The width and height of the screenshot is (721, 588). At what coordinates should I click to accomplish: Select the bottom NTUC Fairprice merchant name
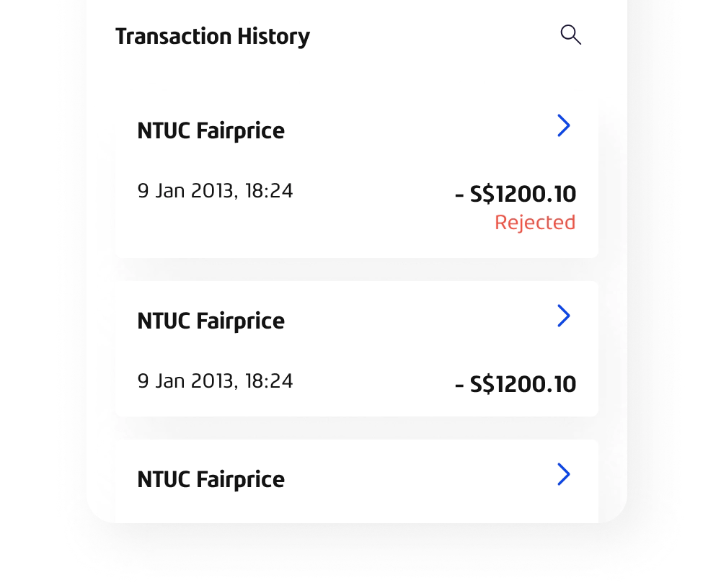coord(211,479)
